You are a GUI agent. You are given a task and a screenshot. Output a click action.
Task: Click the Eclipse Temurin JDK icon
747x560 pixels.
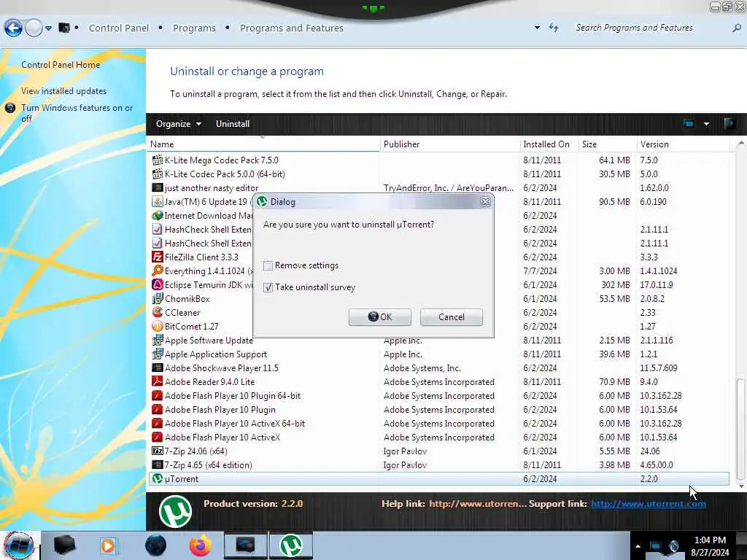(158, 284)
